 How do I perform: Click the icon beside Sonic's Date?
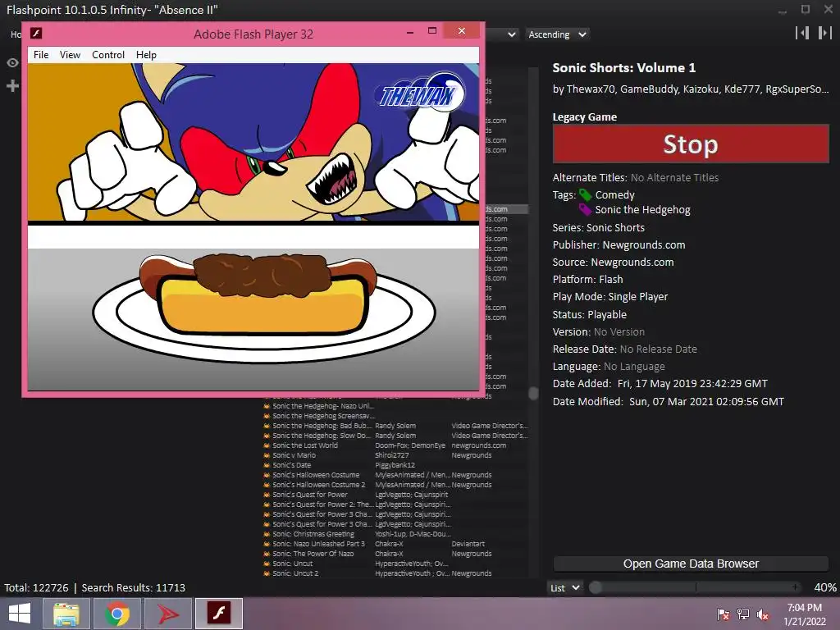[x=267, y=465]
